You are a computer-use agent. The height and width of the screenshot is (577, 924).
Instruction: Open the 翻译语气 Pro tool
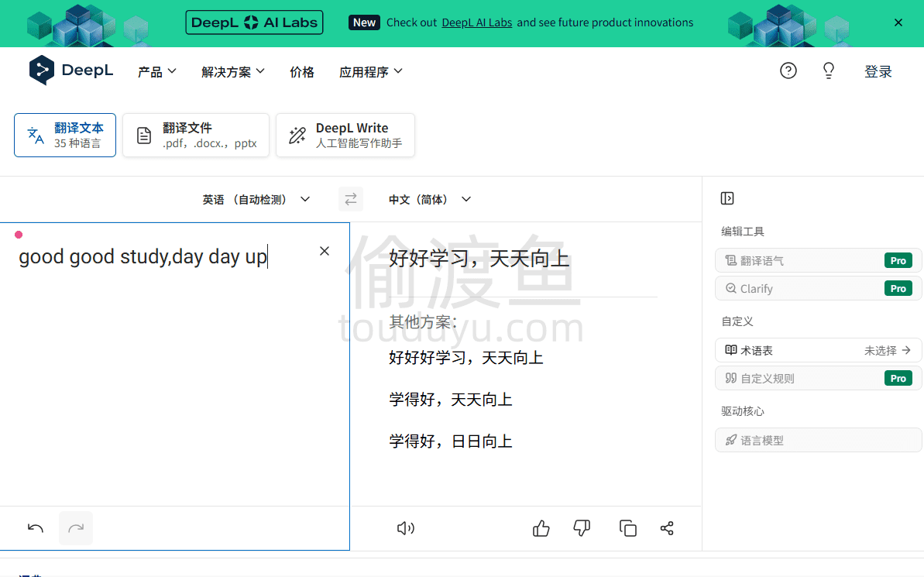pos(819,260)
